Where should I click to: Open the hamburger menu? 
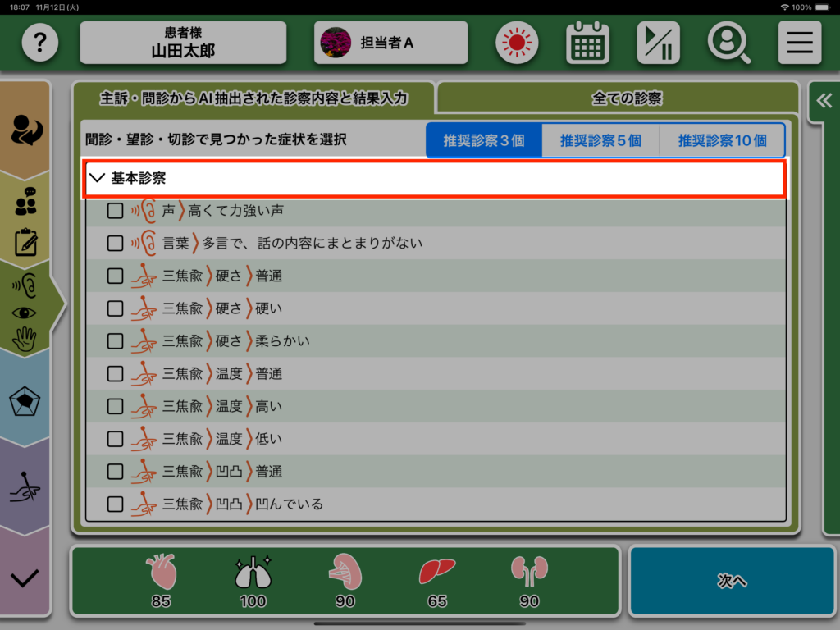pos(799,43)
